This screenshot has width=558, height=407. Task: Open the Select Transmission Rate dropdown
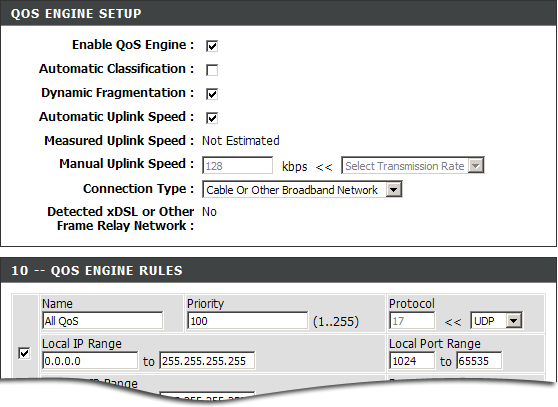pyautogui.click(x=413, y=165)
